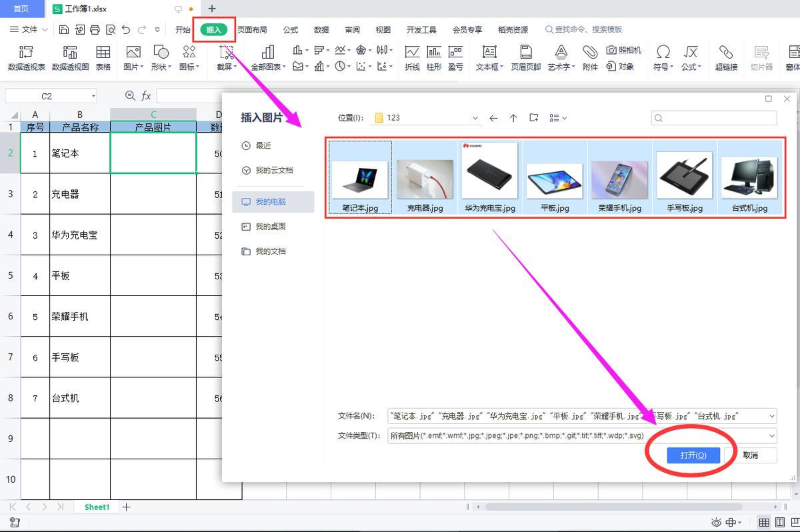The height and width of the screenshot is (532, 800).
Task: Insert a 文本框 text box
Action: point(489,59)
